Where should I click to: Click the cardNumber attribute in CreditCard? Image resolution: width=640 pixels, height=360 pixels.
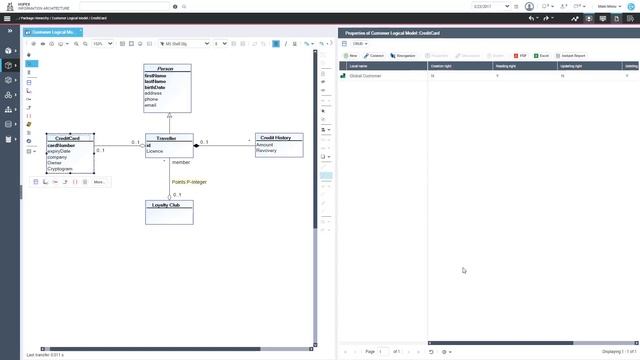(61, 145)
